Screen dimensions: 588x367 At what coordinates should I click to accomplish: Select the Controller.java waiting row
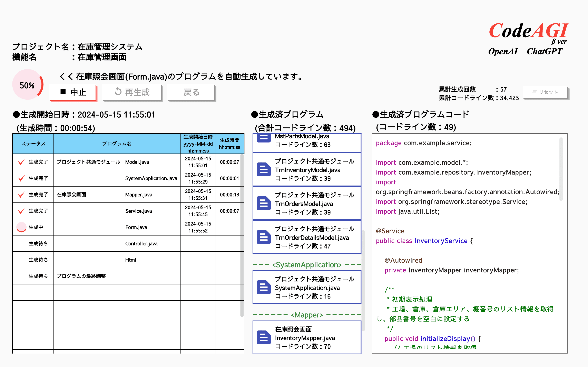pos(141,243)
